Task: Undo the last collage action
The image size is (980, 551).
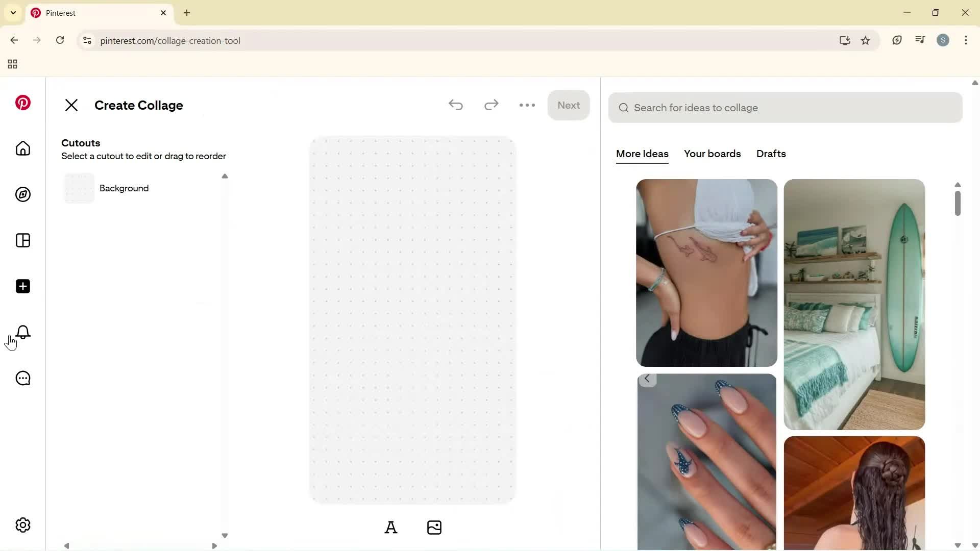Action: click(456, 105)
